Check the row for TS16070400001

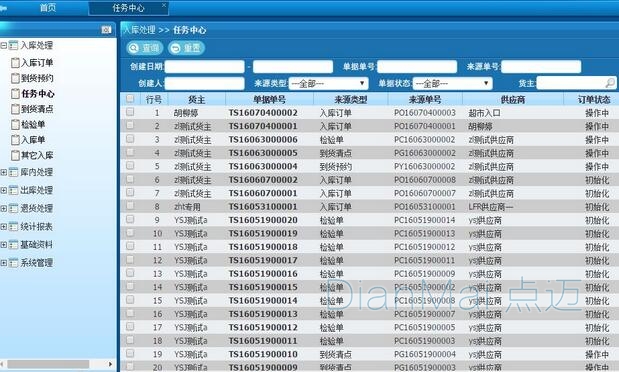tap(130, 126)
